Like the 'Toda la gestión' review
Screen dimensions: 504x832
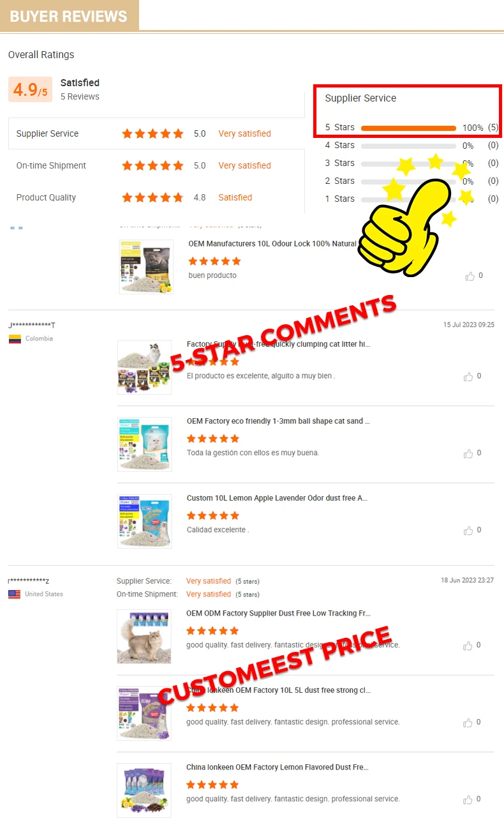[x=469, y=453]
